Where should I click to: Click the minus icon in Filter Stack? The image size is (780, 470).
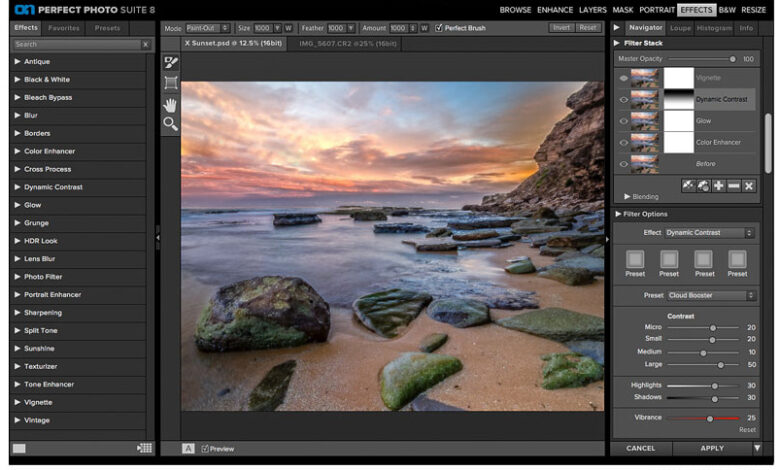click(733, 186)
